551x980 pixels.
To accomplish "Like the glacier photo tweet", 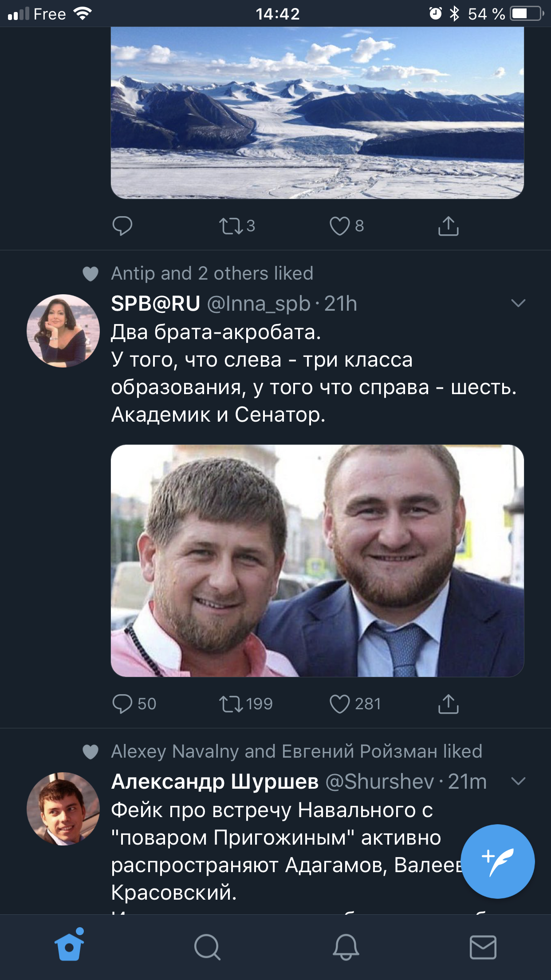I will (340, 226).
